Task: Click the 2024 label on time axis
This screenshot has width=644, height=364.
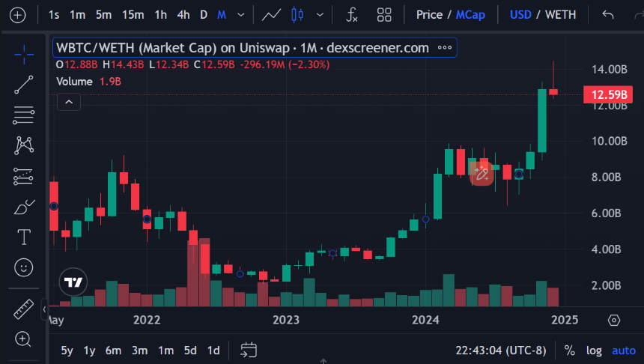Action: tap(425, 320)
